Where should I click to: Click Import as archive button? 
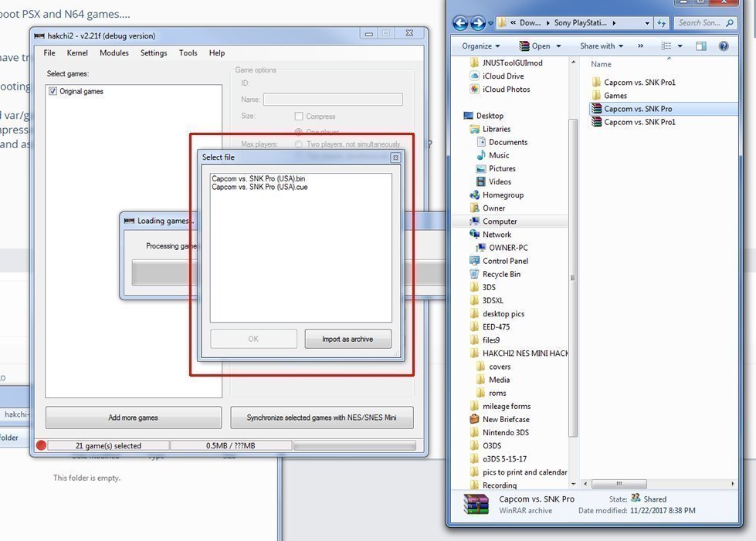pos(347,339)
